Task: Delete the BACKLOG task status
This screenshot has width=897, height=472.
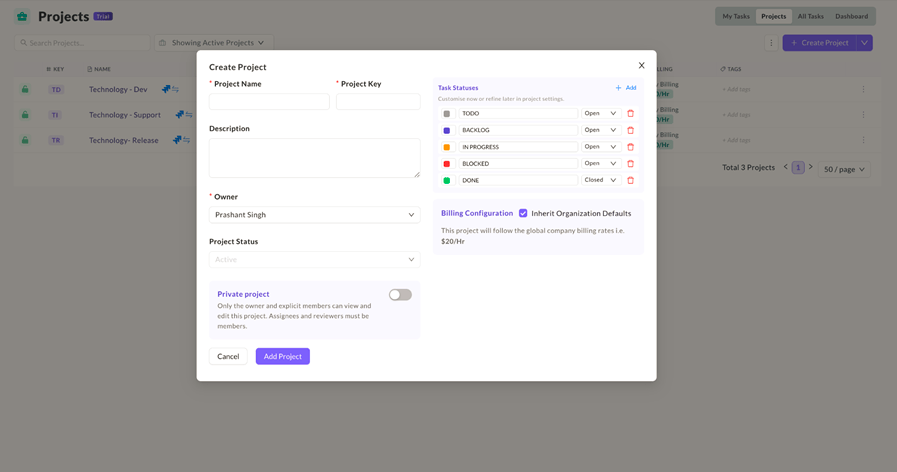Action: click(x=630, y=130)
